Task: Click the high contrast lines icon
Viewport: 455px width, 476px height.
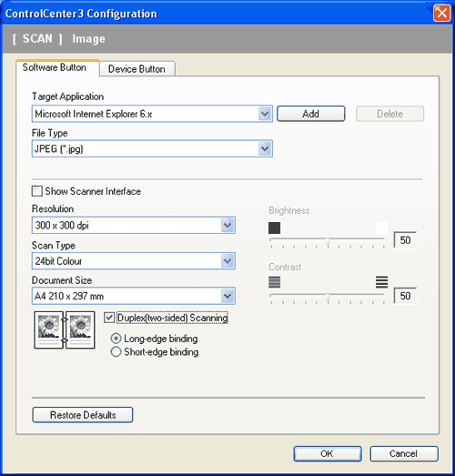Action: pyautogui.click(x=381, y=282)
